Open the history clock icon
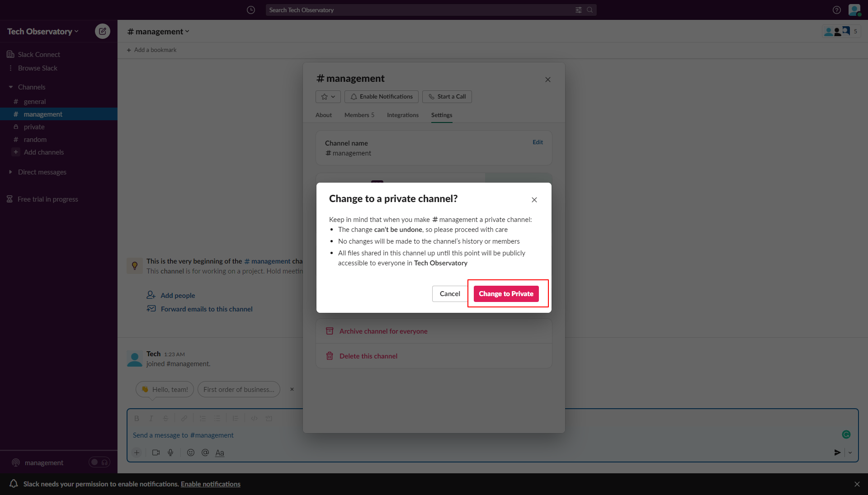Screen dimensions: 868x495 point(251,10)
